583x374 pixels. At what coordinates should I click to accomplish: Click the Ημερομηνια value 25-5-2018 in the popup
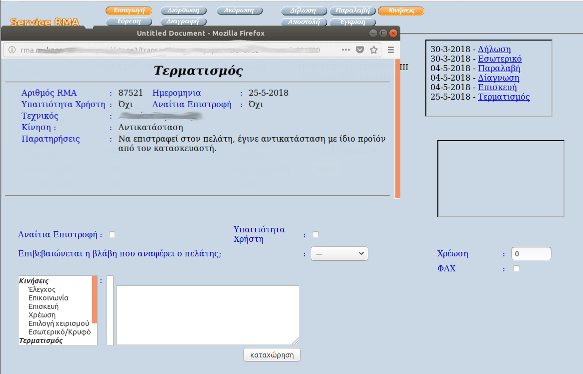pyautogui.click(x=268, y=93)
